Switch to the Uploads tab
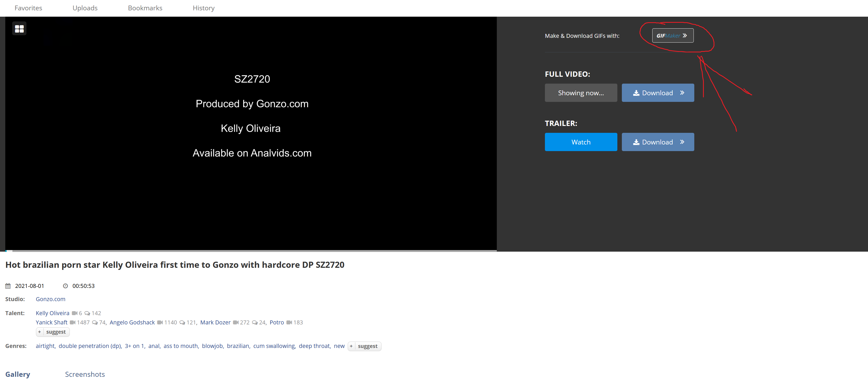868x385 pixels. coord(85,8)
